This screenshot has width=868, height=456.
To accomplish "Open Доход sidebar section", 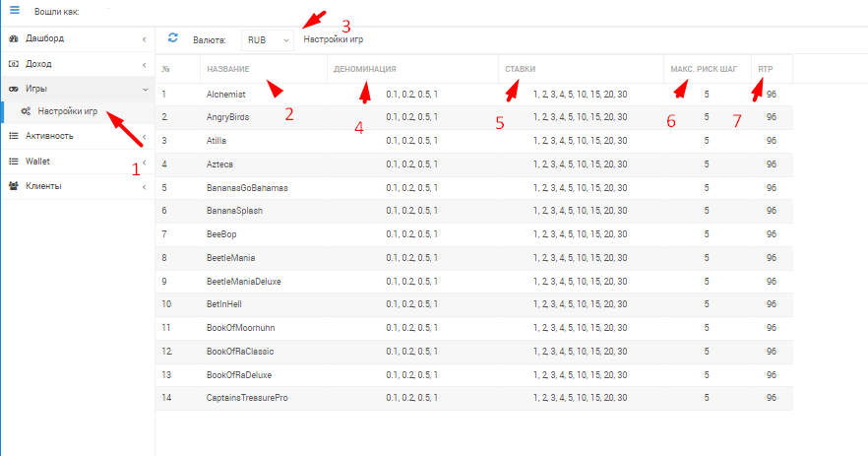I will click(x=38, y=64).
